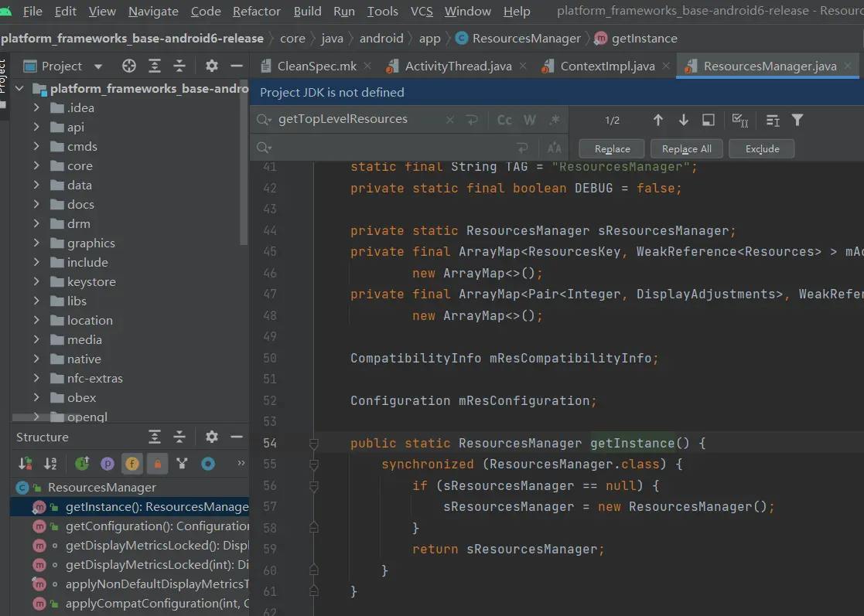Expand the core folder in tree
Screen dimensions: 864x616
tap(36, 165)
